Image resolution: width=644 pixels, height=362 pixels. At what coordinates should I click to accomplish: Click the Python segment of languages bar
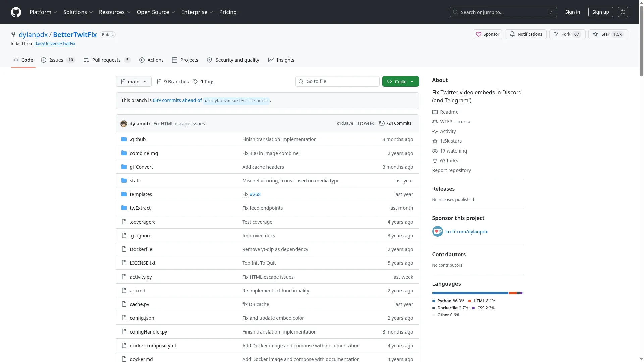[x=470, y=293]
